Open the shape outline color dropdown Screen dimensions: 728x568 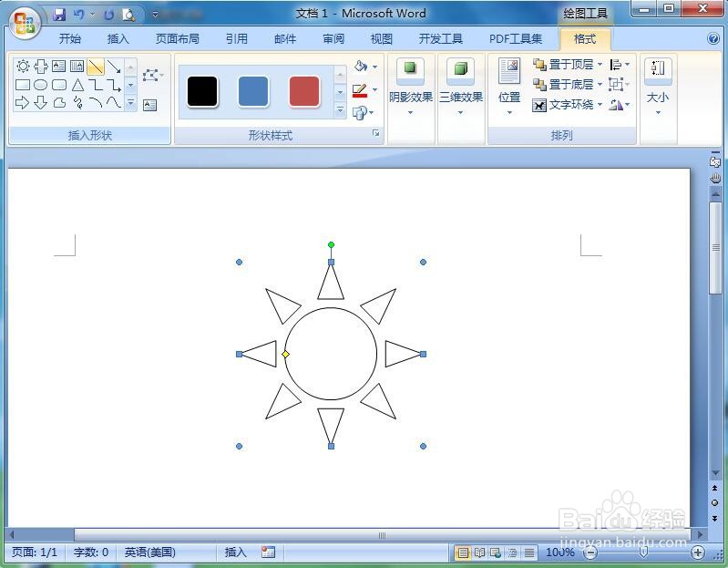pos(374,89)
